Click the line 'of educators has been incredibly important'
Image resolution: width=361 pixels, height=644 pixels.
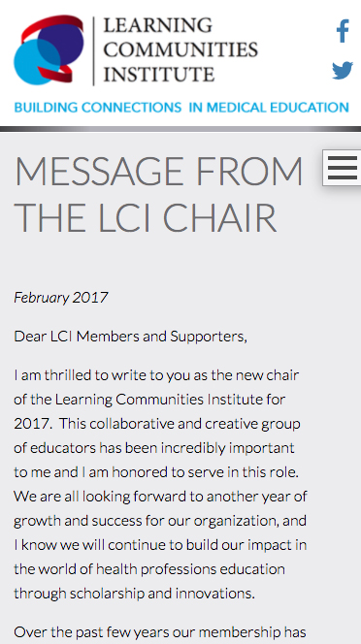point(154,448)
